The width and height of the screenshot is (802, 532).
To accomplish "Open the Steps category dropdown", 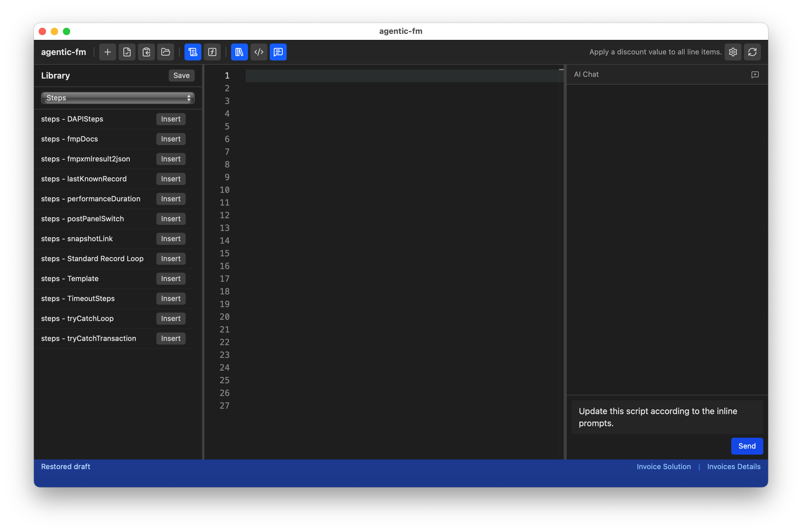I will pos(117,98).
